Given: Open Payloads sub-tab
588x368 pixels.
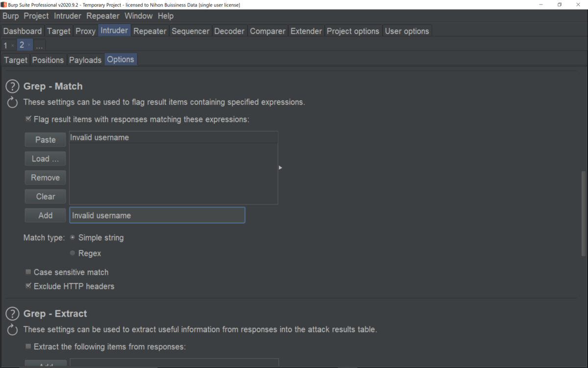Looking at the screenshot, I should pyautogui.click(x=85, y=60).
